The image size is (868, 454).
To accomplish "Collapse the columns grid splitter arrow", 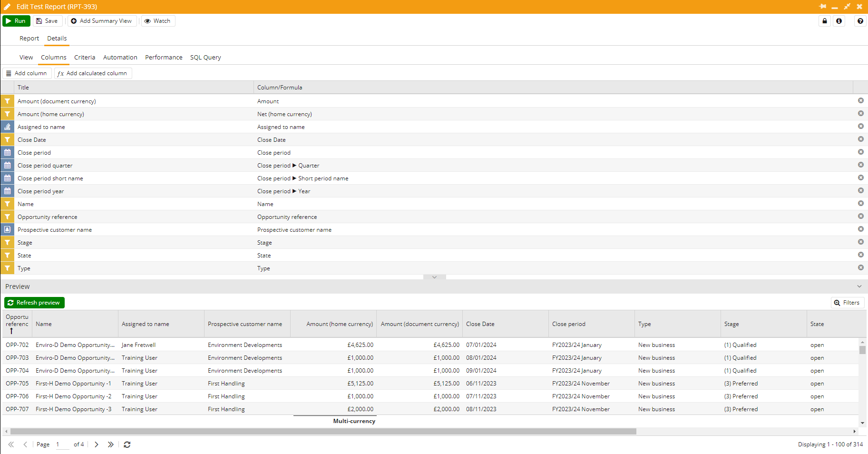I will (x=434, y=277).
